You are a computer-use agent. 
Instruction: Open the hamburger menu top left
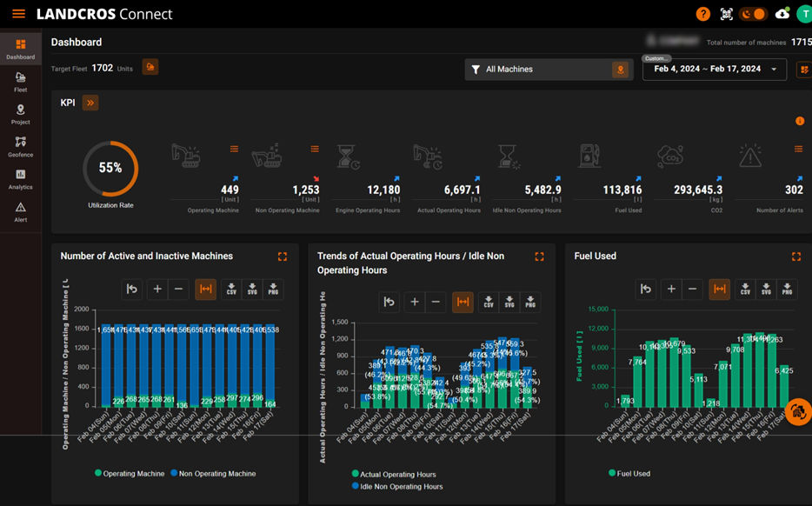click(x=16, y=13)
